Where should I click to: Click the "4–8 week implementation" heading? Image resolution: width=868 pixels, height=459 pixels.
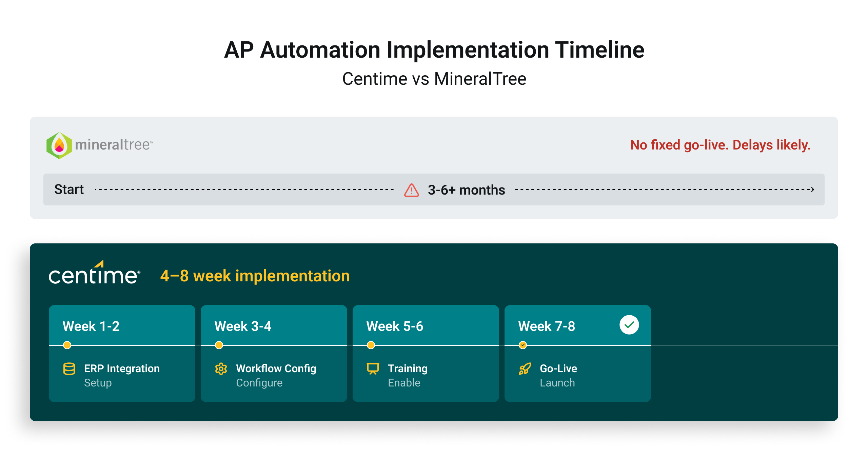click(255, 276)
